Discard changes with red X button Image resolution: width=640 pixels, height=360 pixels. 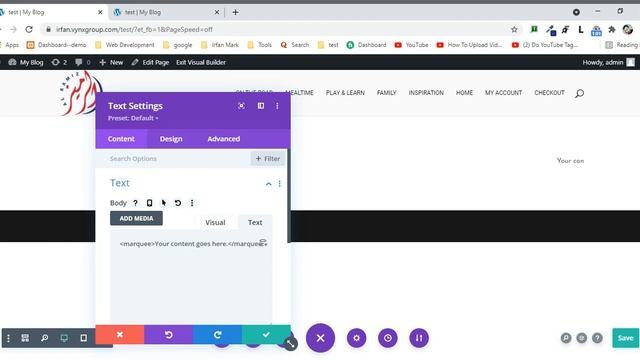pos(120,335)
